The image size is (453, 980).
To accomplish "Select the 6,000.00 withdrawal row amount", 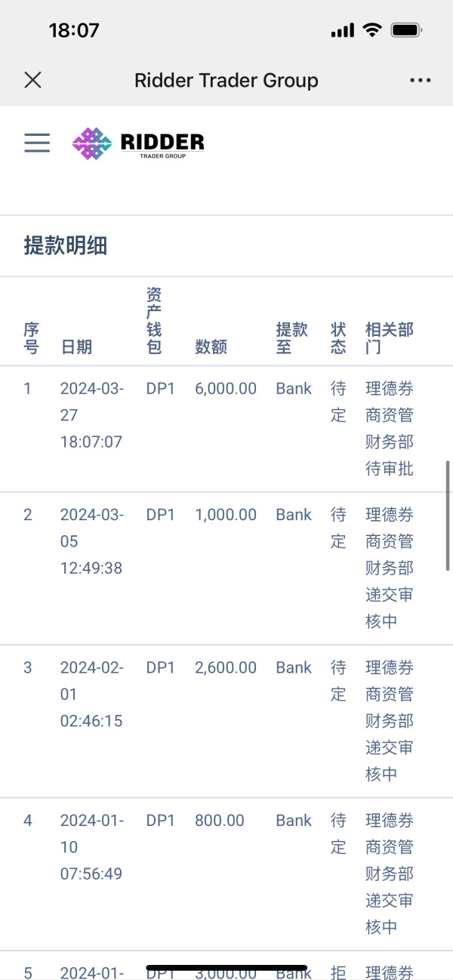I will (226, 389).
